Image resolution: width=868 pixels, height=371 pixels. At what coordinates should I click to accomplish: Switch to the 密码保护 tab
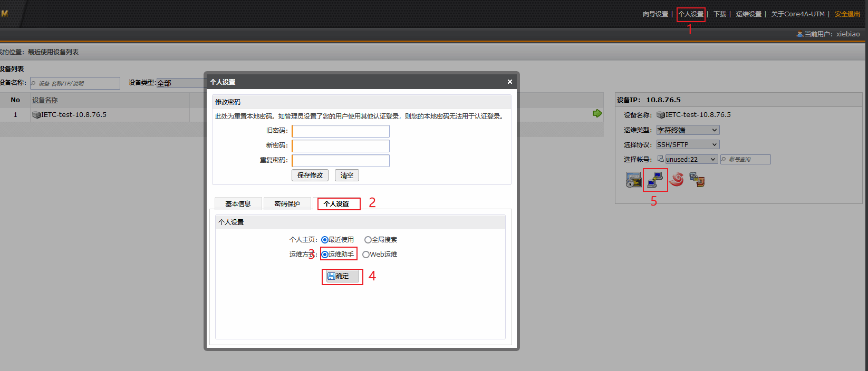click(287, 204)
